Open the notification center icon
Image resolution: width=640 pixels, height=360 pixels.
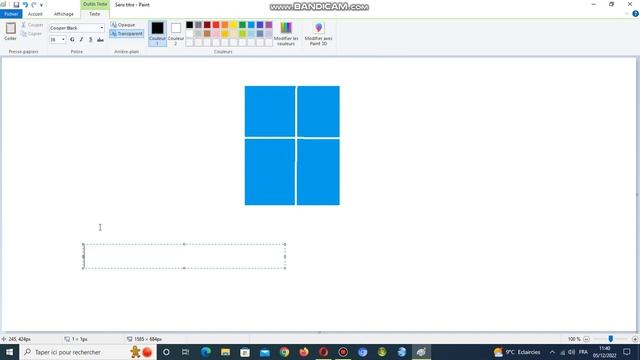click(627, 352)
